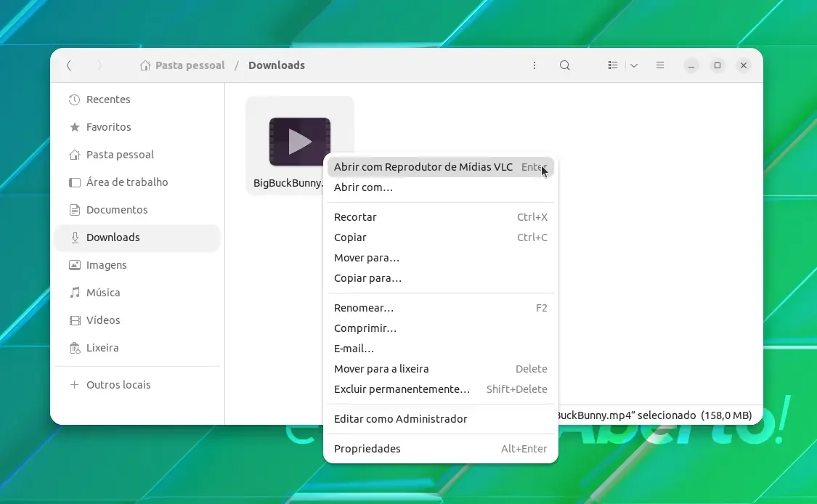Close the file manager window
Screen dimensions: 817x504
(x=744, y=65)
